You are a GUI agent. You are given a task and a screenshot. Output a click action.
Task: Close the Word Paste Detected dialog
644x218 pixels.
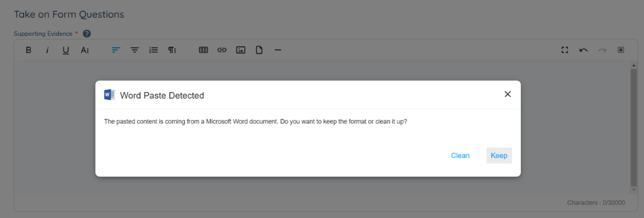pos(508,94)
